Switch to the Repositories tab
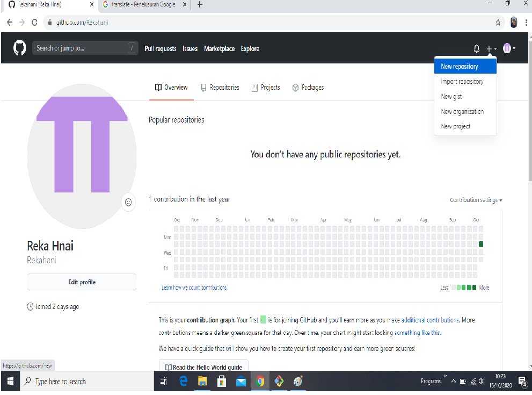Viewport: 532px width, 395px height. pos(220,87)
